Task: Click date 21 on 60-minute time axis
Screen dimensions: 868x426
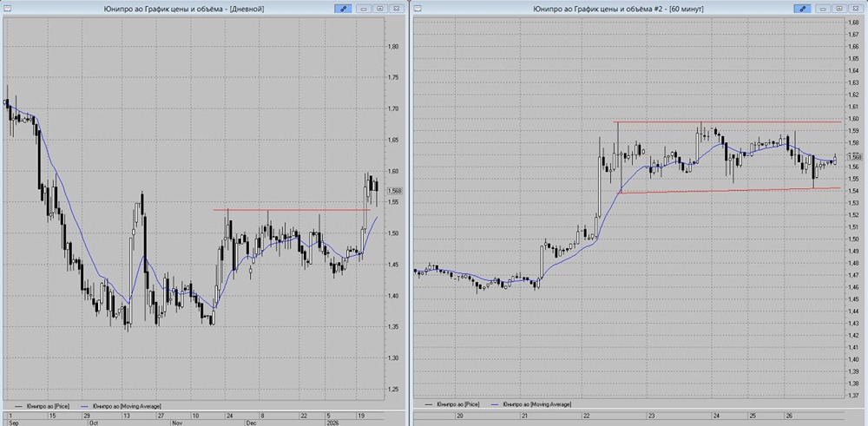Action: (x=525, y=415)
